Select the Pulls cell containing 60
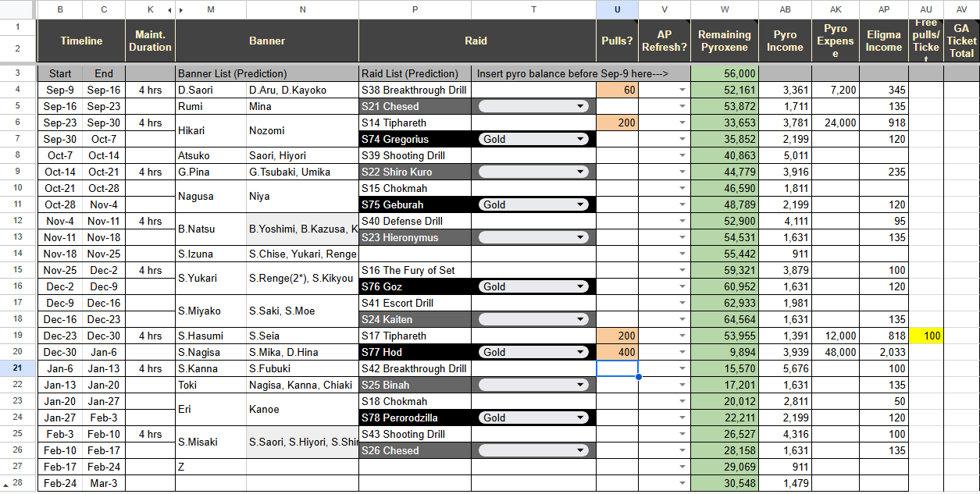The height and width of the screenshot is (494, 980). pyautogui.click(x=617, y=90)
